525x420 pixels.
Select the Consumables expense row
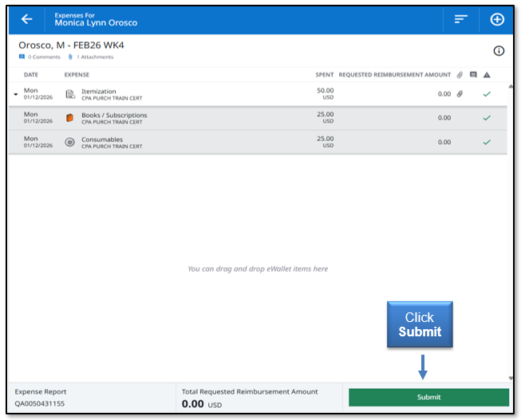(x=239, y=142)
